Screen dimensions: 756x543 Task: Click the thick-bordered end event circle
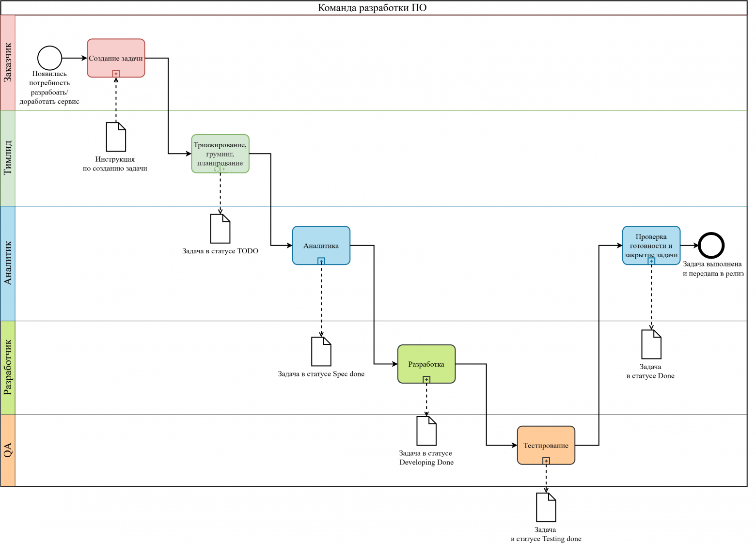click(711, 245)
